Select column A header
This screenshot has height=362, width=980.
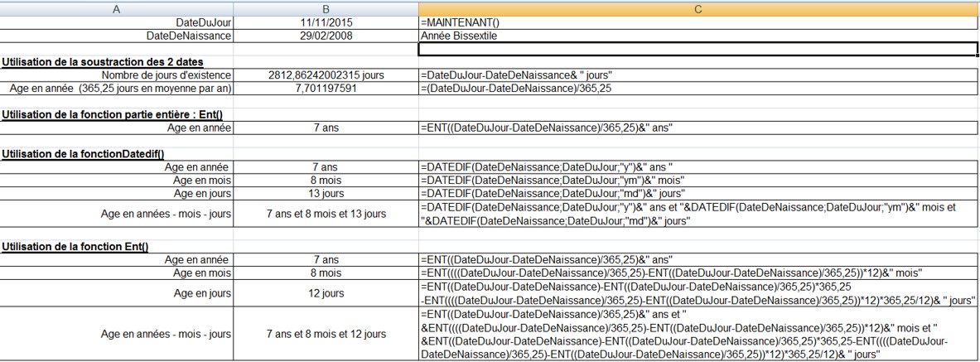point(116,9)
